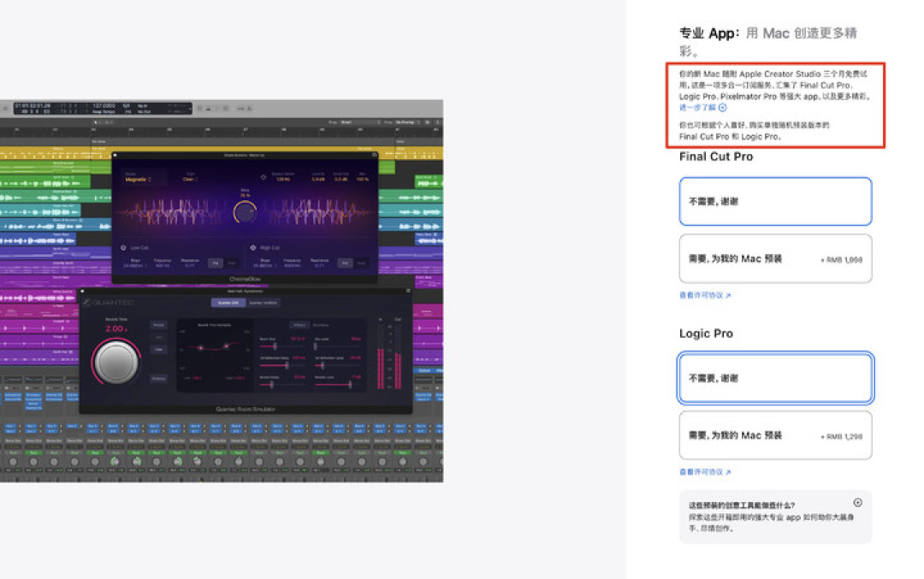Open 查看许可协议 link under Logic Pro
This screenshot has width=924, height=579.
pos(702,472)
